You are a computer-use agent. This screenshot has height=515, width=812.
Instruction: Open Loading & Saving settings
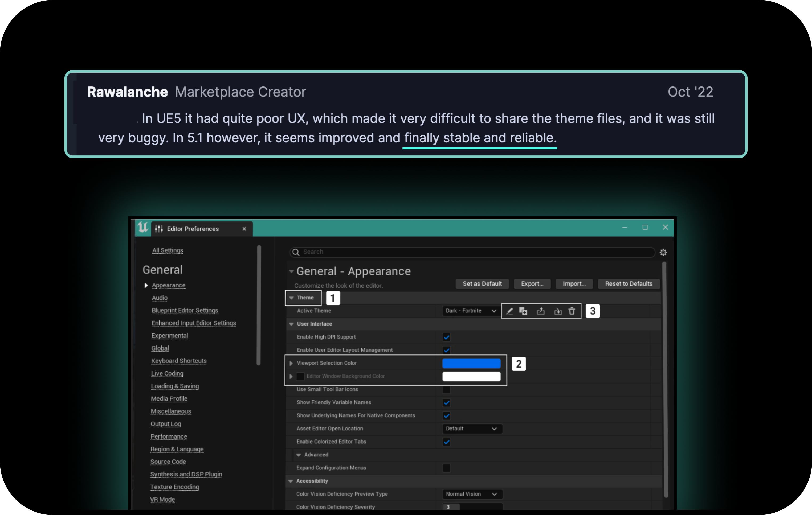pos(175,386)
